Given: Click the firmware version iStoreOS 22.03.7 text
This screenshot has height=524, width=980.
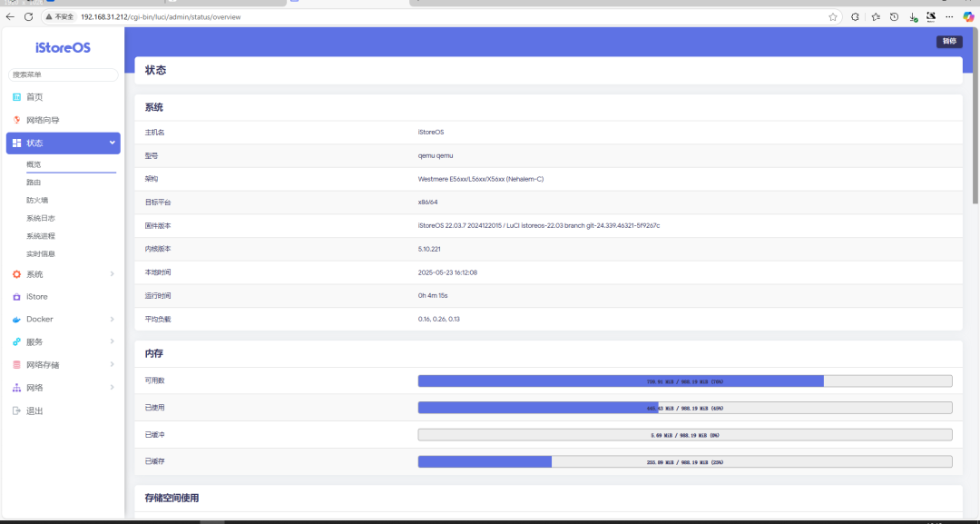Looking at the screenshot, I should [539, 225].
